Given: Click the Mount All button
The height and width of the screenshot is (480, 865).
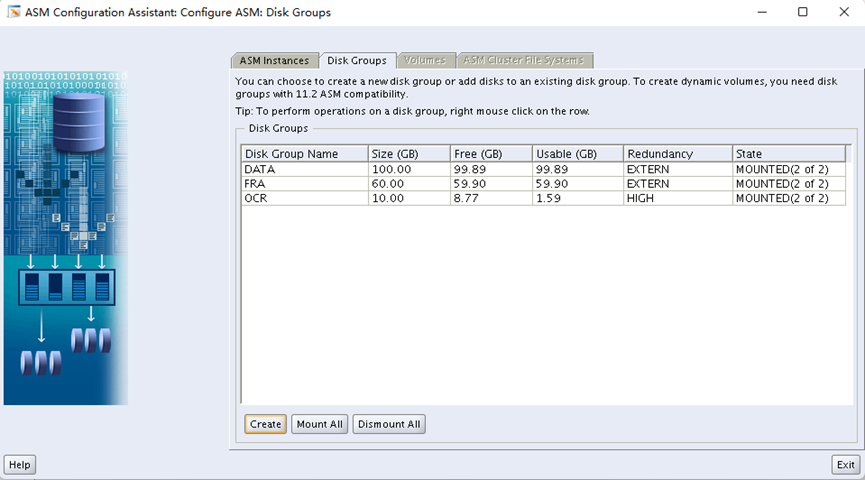Looking at the screenshot, I should (319, 424).
